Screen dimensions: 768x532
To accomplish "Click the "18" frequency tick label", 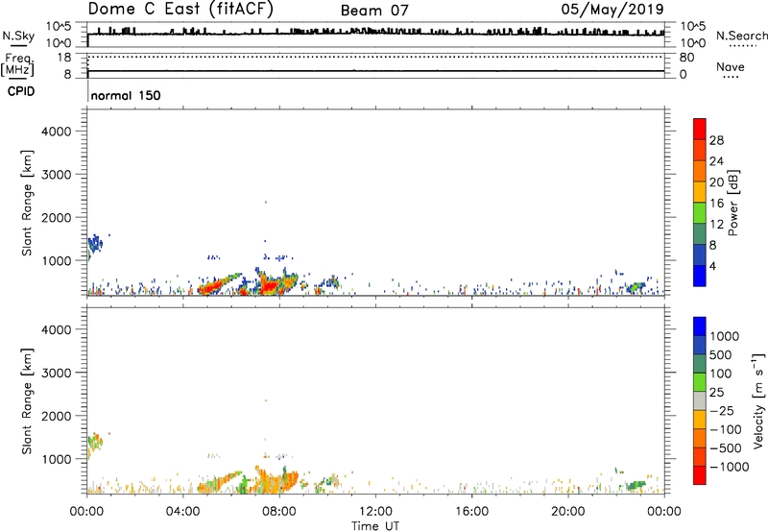I will pos(64,58).
